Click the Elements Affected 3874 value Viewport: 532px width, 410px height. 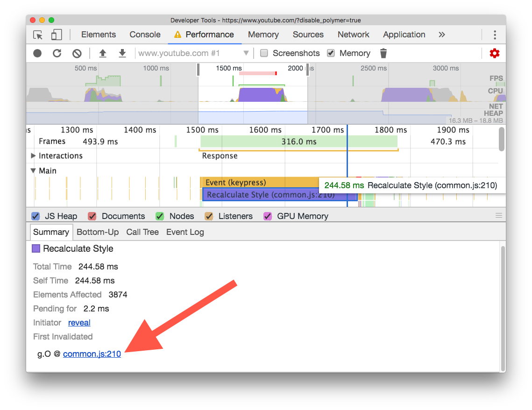tap(118, 294)
